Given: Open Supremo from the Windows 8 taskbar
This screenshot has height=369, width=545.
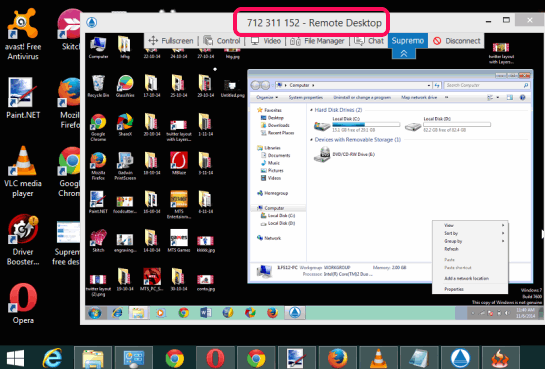Looking at the screenshot, I should tap(460, 358).
